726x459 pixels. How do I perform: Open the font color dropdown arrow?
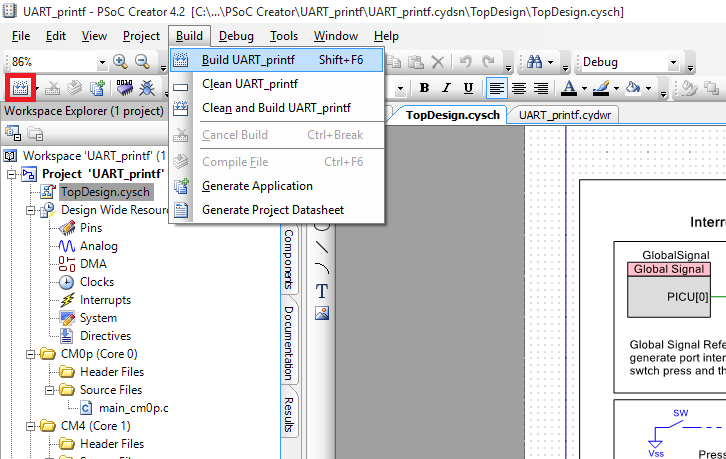click(584, 88)
